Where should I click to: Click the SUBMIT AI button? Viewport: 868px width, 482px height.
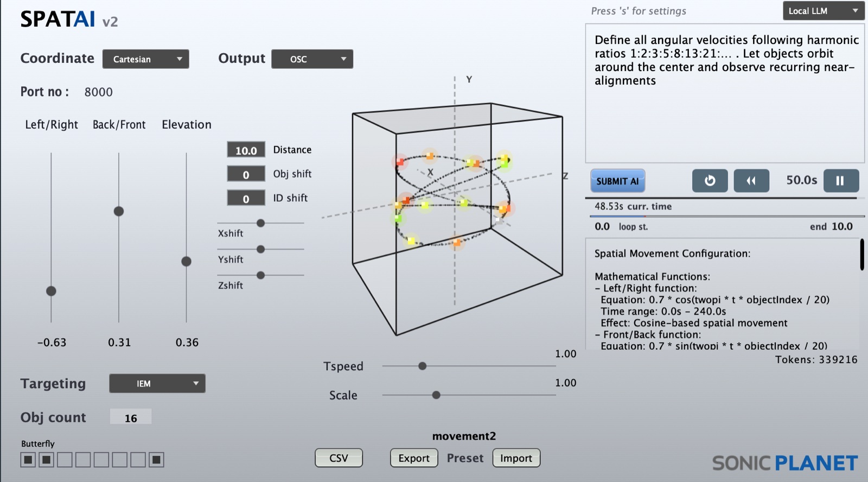[617, 181]
